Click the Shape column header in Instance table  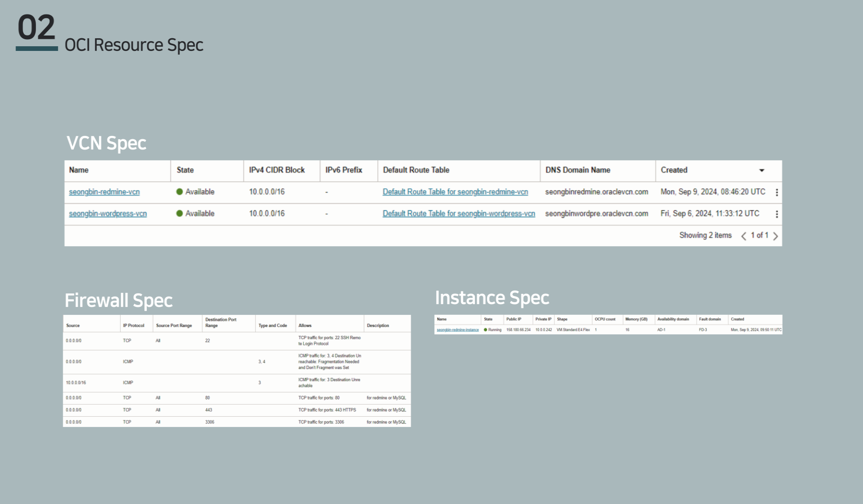point(562,319)
